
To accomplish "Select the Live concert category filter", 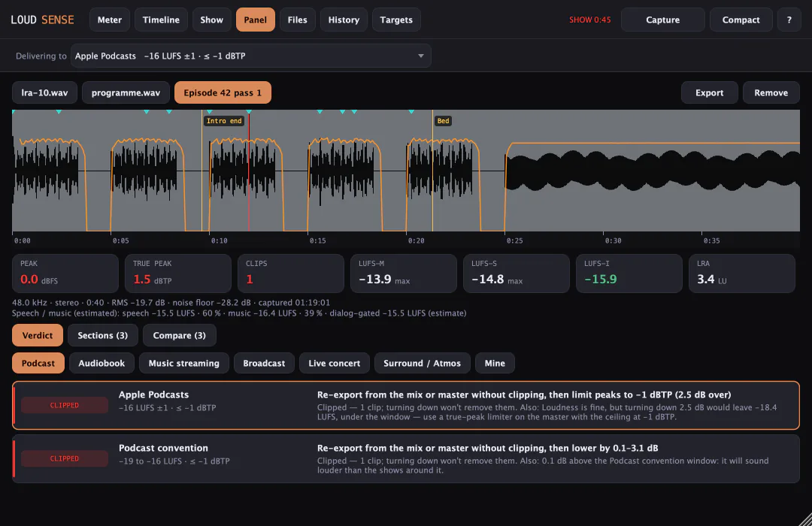I will [334, 363].
